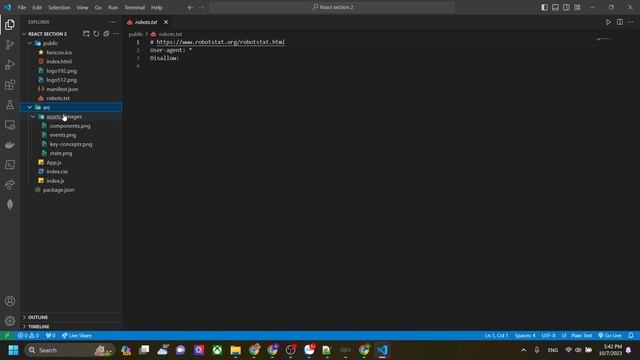
Task: Open the Run and Debug view
Action: [x=10, y=64]
